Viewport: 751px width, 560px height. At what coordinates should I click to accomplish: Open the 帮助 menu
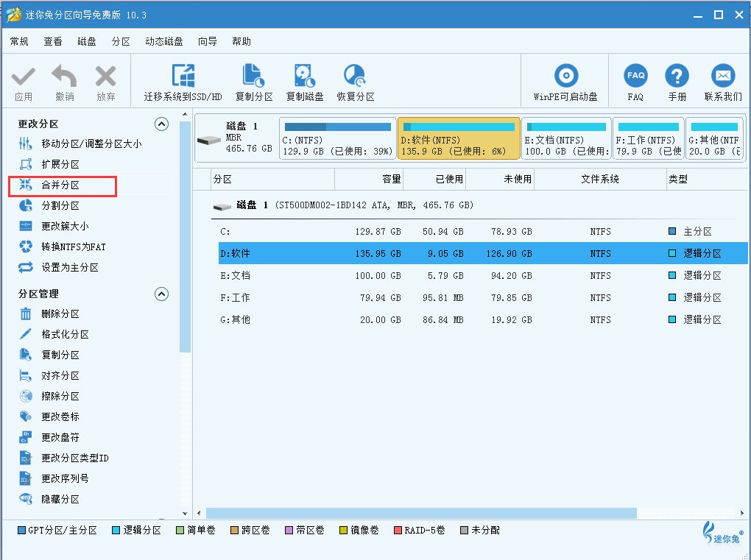pyautogui.click(x=241, y=42)
